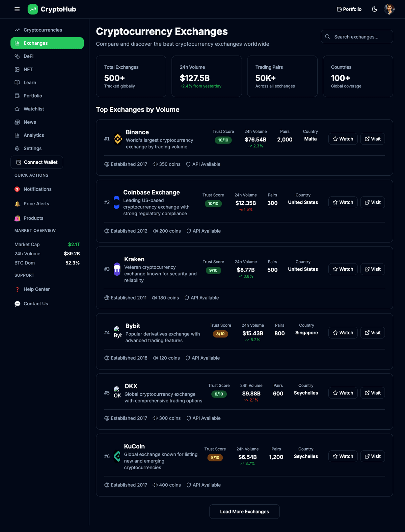Screen dimensions: 405x532
Task: Open Portfolio in the top header
Action: click(349, 9)
